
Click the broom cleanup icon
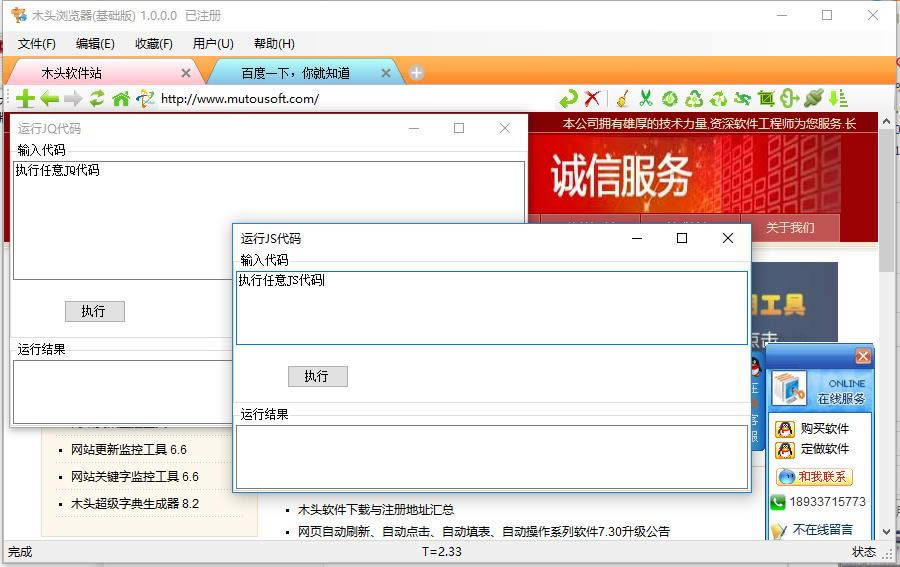622,98
